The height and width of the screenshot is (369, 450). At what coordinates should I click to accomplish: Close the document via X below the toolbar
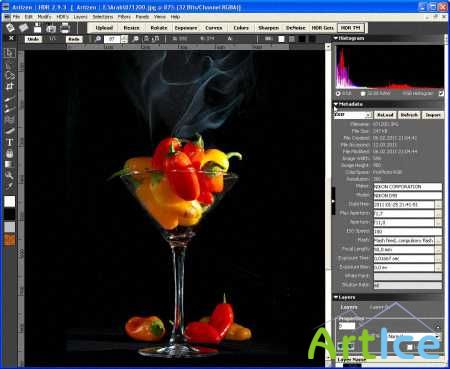(x=11, y=38)
